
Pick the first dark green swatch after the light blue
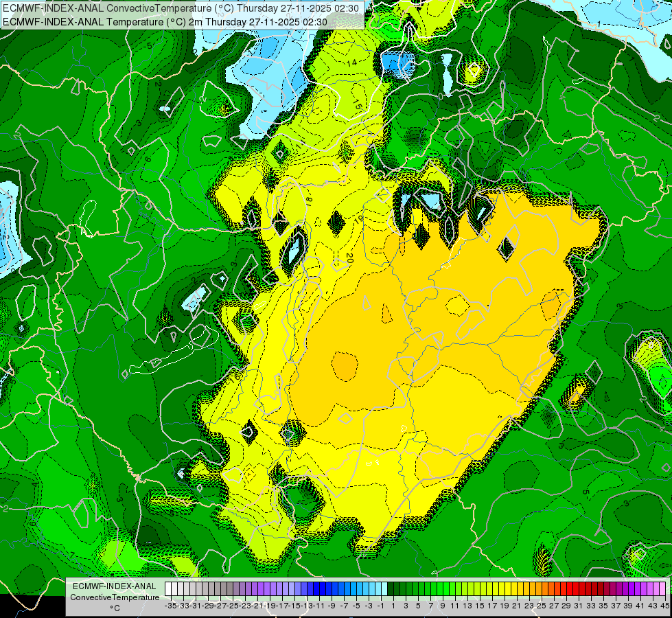(x=391, y=589)
